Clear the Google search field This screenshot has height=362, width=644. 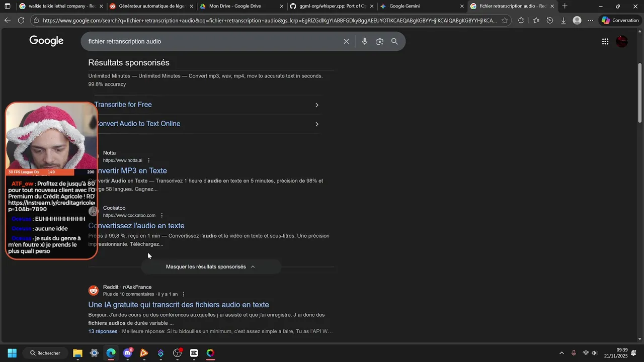pyautogui.click(x=346, y=41)
